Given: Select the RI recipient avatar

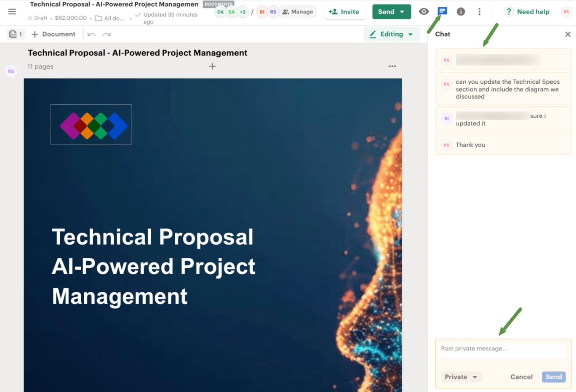Looking at the screenshot, I should [x=262, y=12].
